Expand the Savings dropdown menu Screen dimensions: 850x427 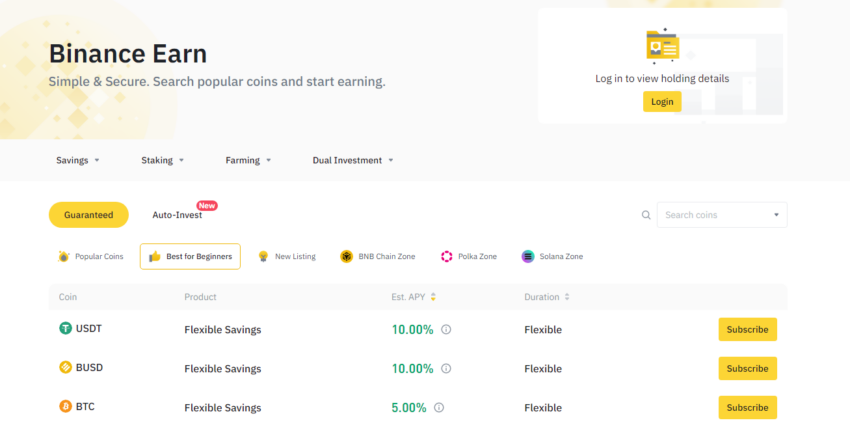(78, 160)
